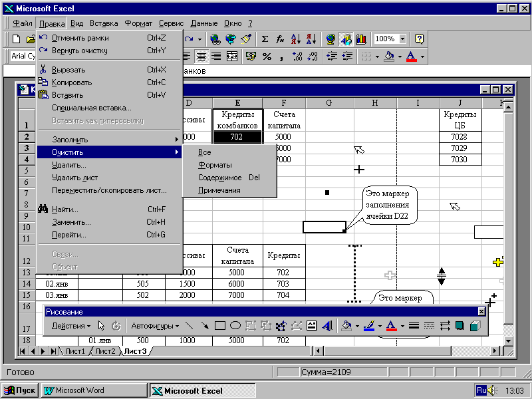Click the Web toolbar icon
This screenshot has width=532, height=399.
(231, 39)
